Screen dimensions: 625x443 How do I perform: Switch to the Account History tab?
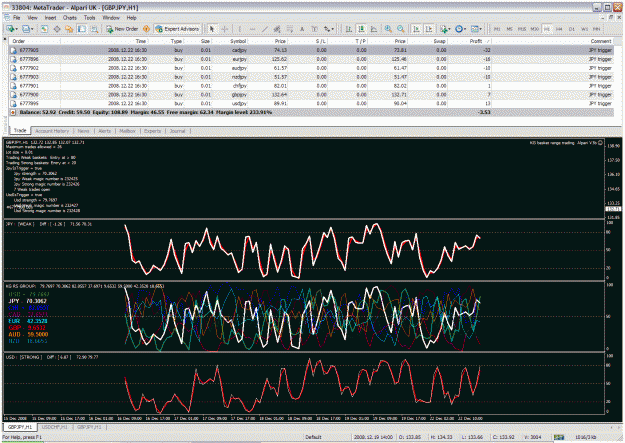[x=52, y=131]
